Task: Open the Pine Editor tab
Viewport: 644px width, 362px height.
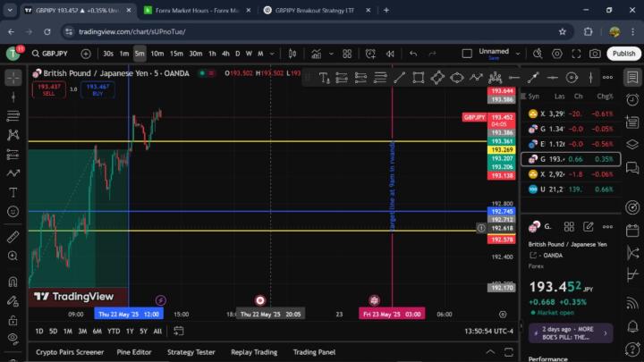Action: click(134, 352)
